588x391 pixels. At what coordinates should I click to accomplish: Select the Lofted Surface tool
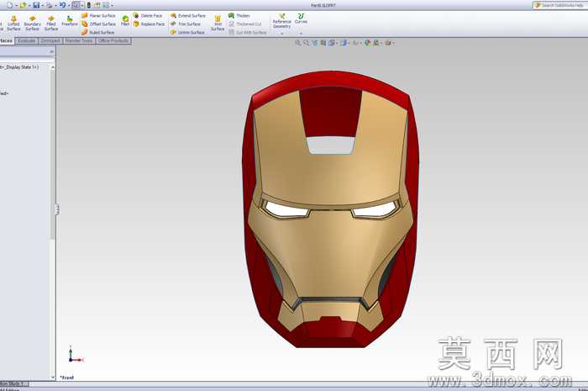pyautogui.click(x=13, y=24)
